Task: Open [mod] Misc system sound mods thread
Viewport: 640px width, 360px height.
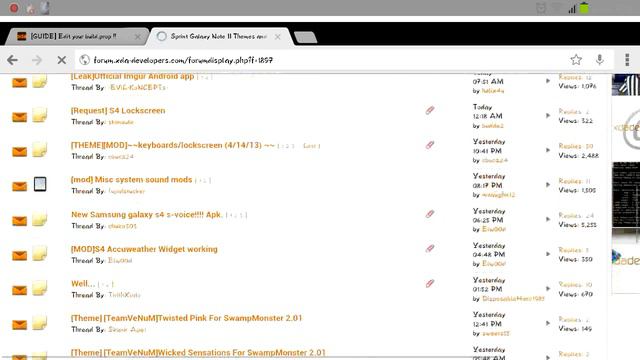Action: 131,180
